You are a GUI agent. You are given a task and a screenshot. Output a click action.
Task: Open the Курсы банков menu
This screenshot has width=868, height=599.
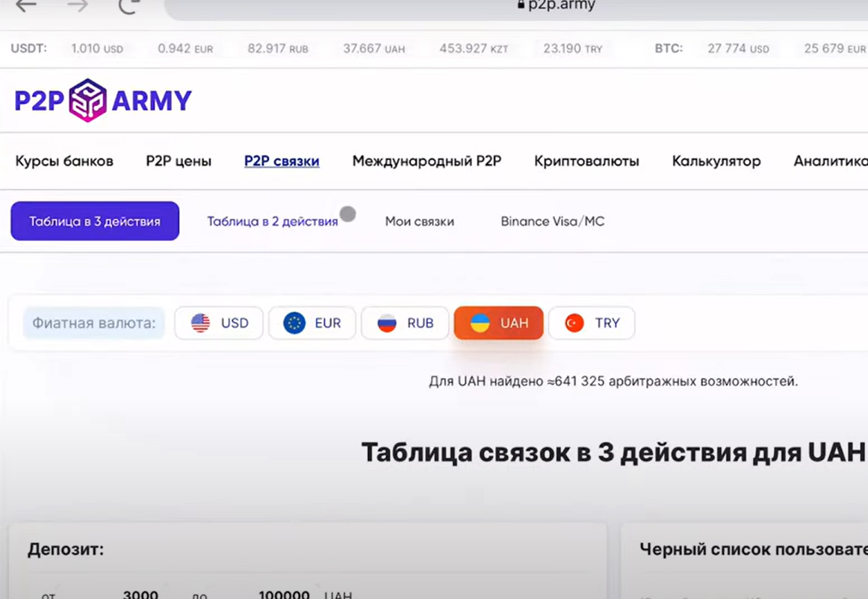pyautogui.click(x=64, y=161)
